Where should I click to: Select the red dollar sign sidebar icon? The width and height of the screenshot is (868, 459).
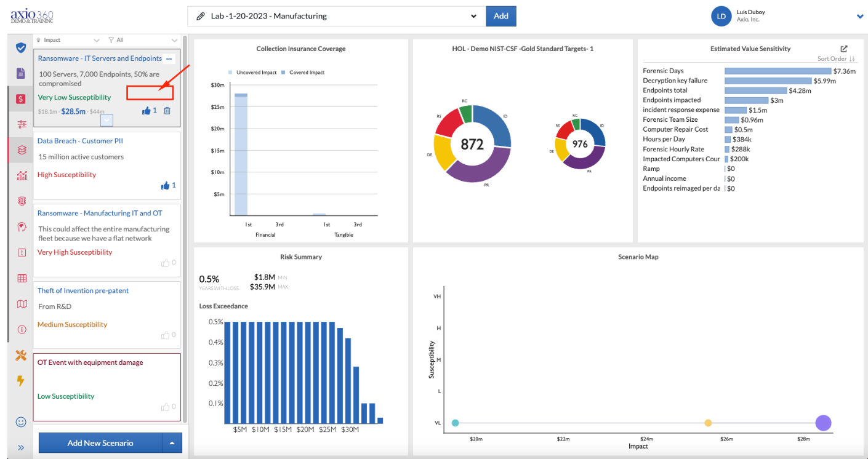click(x=22, y=98)
